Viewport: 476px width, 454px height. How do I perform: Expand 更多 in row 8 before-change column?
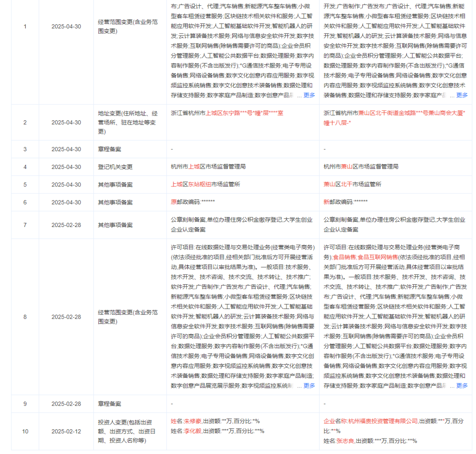pos(309,386)
